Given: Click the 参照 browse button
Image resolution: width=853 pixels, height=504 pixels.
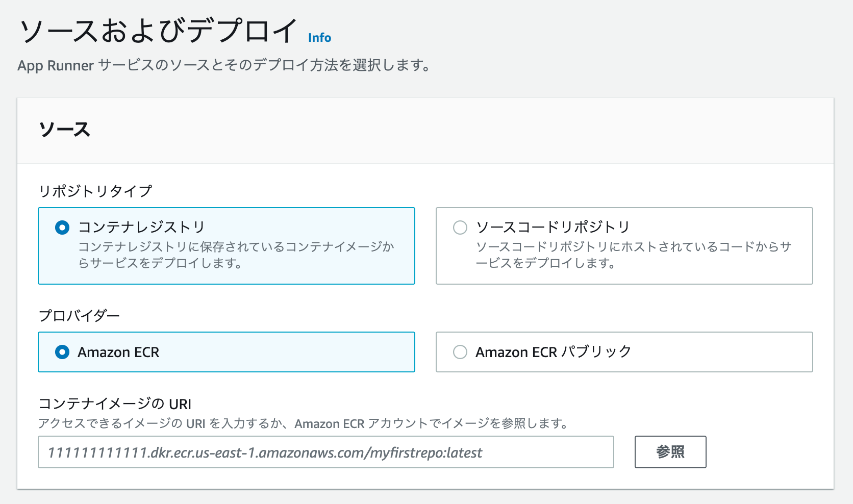Looking at the screenshot, I should click(x=670, y=452).
